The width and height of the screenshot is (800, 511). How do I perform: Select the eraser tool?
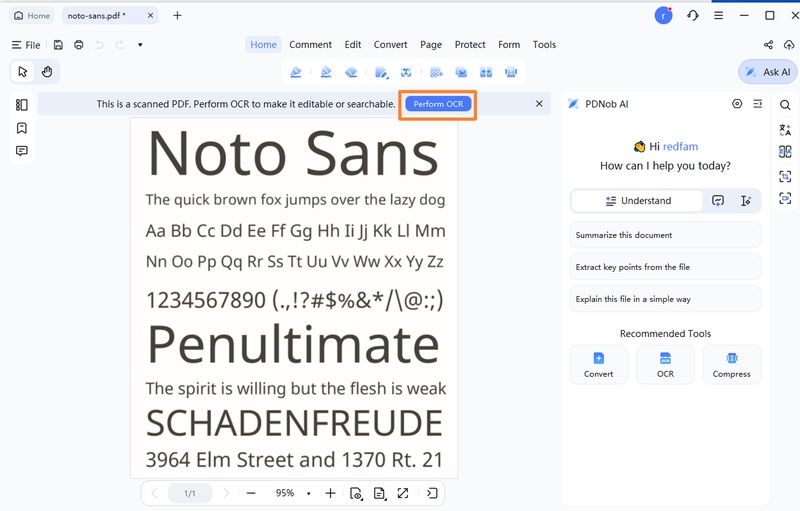pyautogui.click(x=351, y=72)
